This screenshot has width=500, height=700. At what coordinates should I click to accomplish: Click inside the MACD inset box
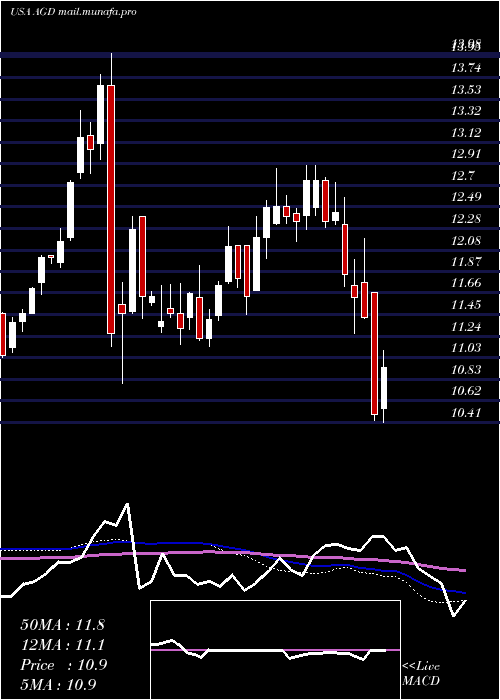275,650
